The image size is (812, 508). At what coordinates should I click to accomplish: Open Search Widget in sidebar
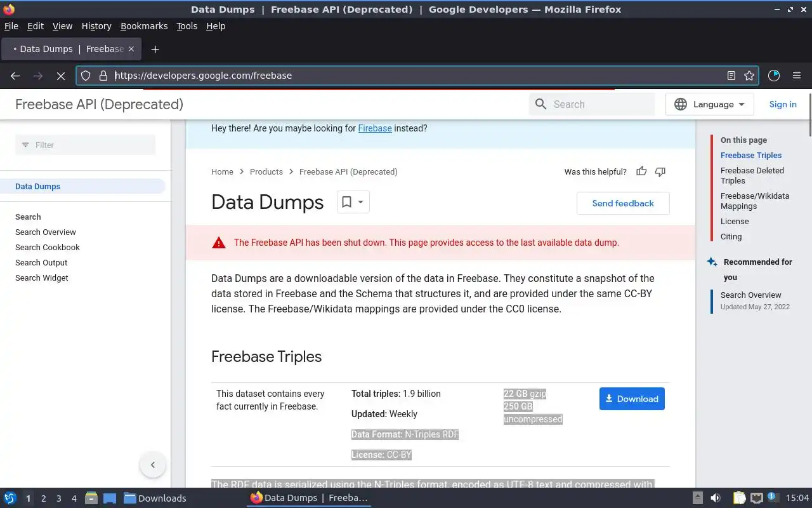pyautogui.click(x=42, y=277)
